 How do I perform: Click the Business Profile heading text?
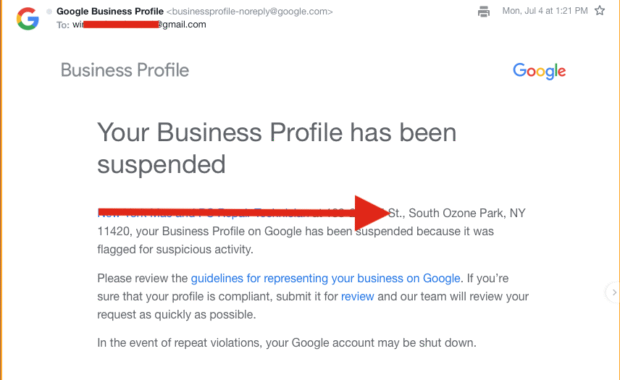[125, 70]
